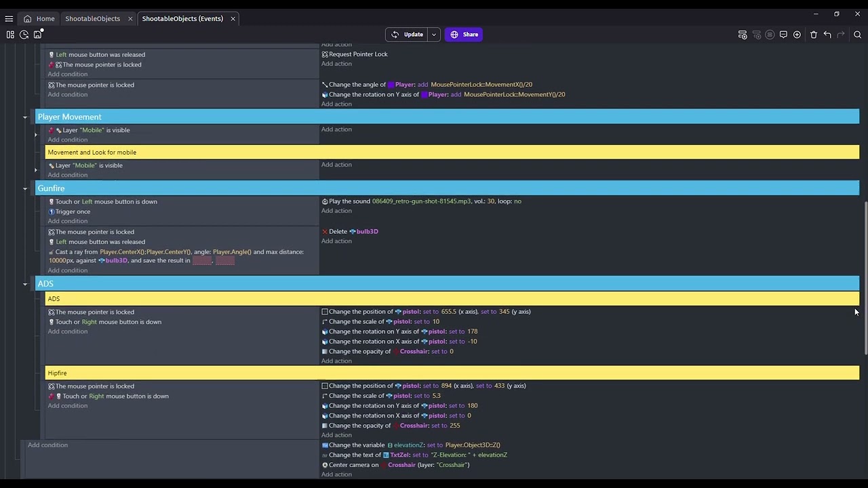Click the circled plus add-event icon
Image resolution: width=868 pixels, height=488 pixels.
pos(797,35)
